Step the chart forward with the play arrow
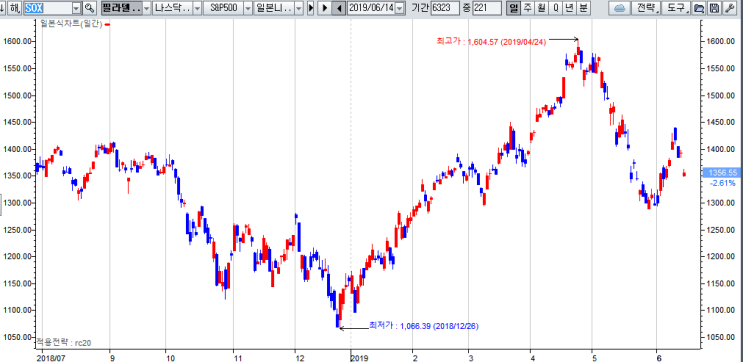Screen dimensions: 743x362 [325, 8]
